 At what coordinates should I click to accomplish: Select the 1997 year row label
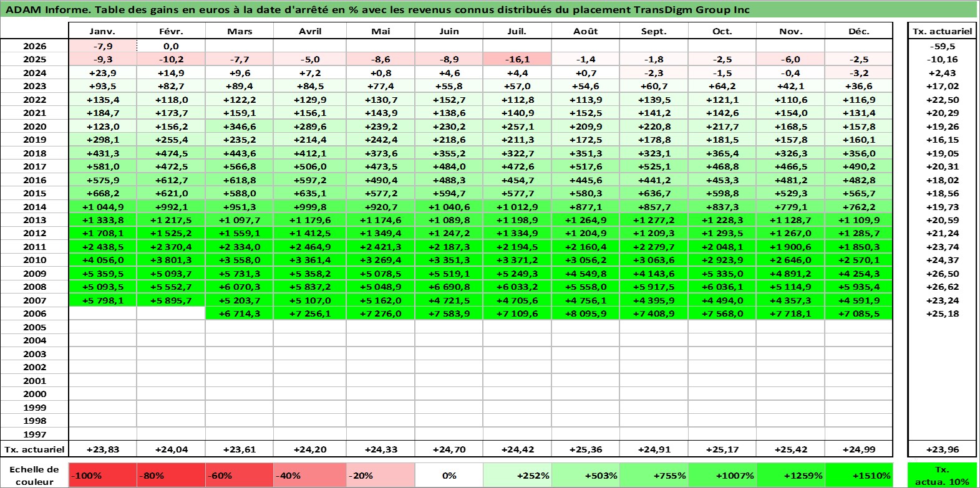34,434
